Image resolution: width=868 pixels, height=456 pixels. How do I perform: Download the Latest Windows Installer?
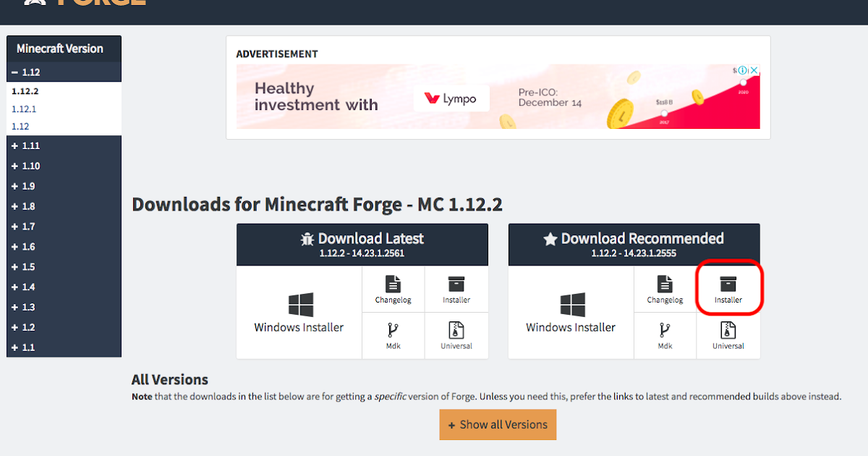(x=299, y=313)
